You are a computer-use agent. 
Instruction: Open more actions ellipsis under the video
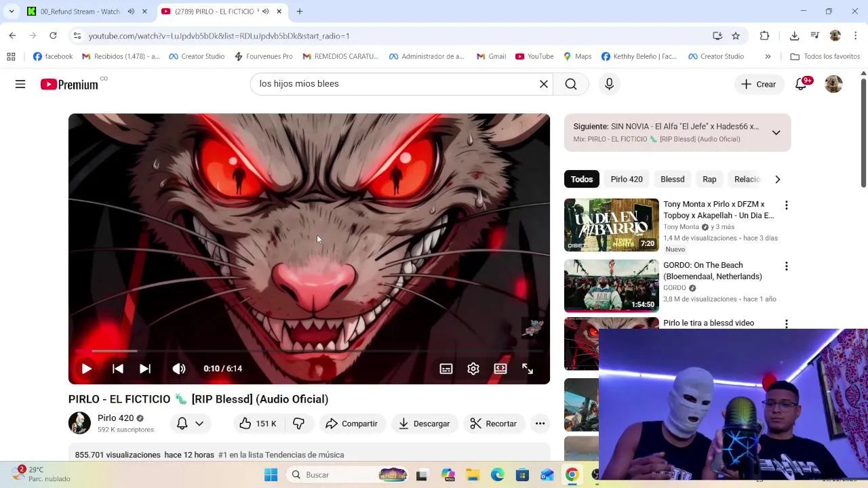point(540,424)
